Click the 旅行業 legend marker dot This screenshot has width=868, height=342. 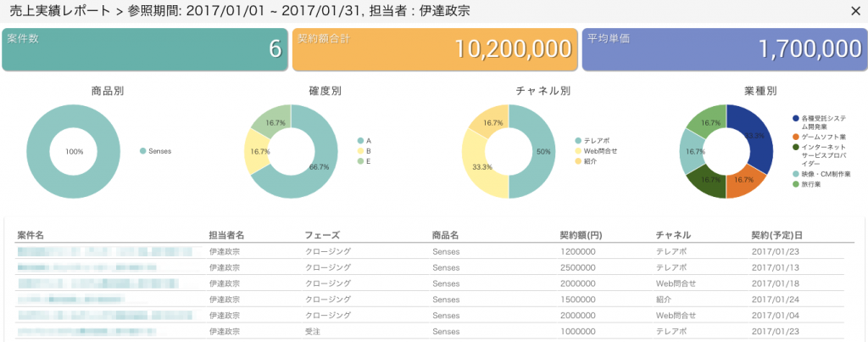(795, 183)
